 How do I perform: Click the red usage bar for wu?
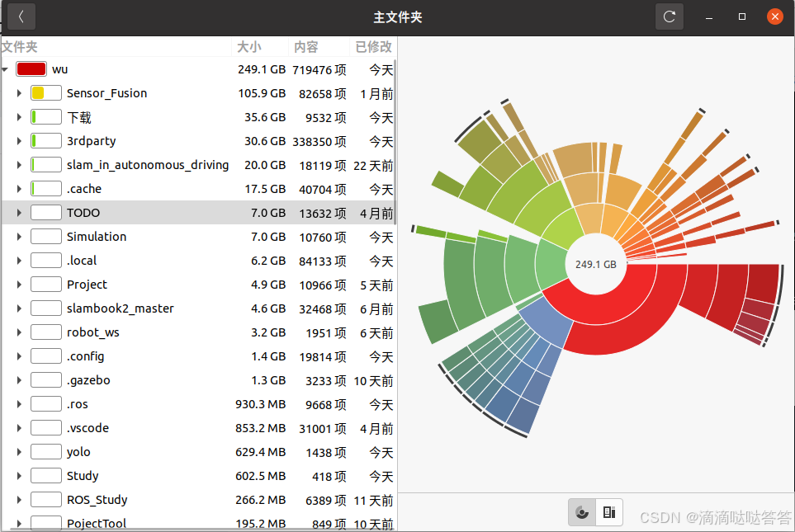[31, 69]
